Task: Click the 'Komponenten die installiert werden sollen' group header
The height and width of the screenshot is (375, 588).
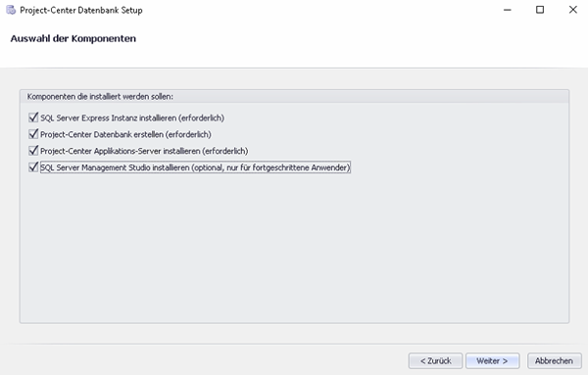Action: (x=100, y=96)
